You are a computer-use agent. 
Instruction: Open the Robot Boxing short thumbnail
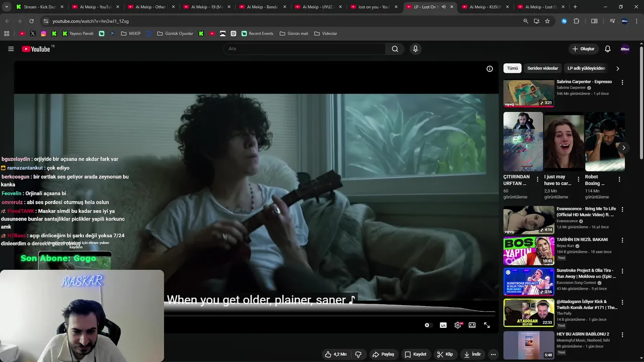tap(605, 142)
